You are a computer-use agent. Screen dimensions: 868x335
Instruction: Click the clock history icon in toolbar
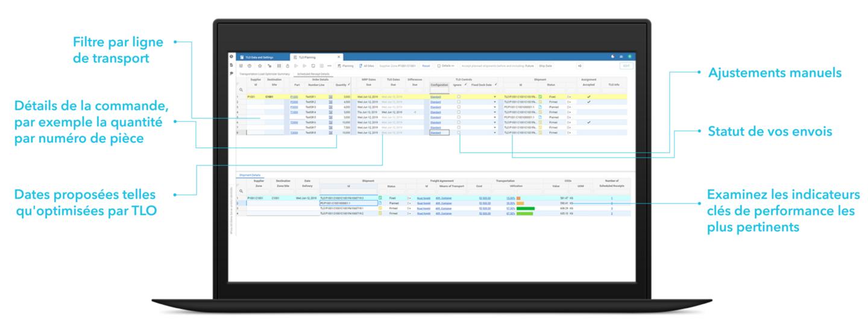(250, 66)
